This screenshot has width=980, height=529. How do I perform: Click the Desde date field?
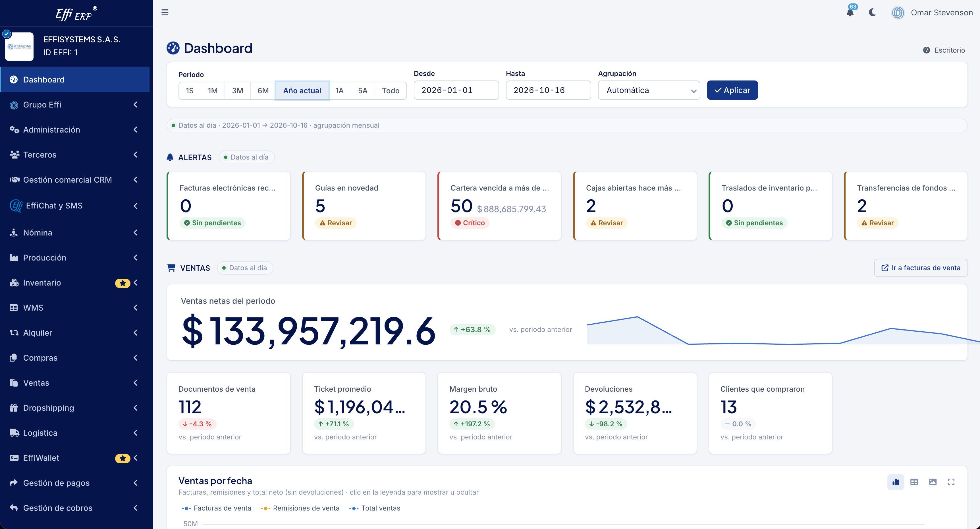[456, 90]
